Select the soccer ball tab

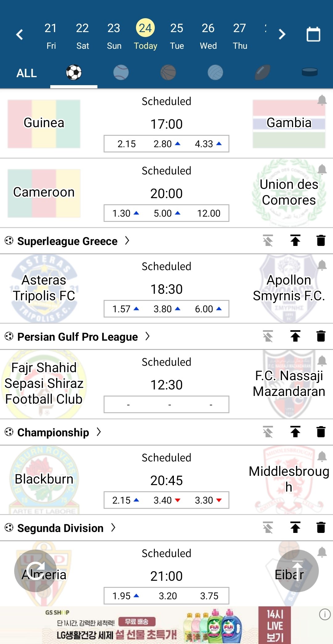point(74,73)
